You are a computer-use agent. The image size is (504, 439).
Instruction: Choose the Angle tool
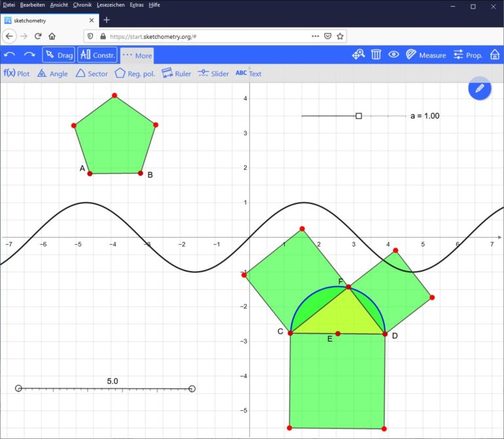(x=52, y=73)
